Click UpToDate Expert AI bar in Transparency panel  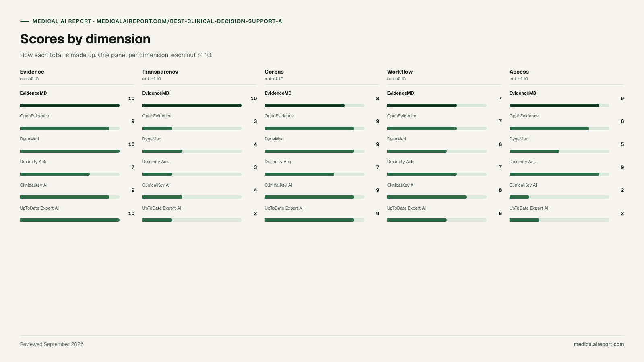(x=192, y=220)
